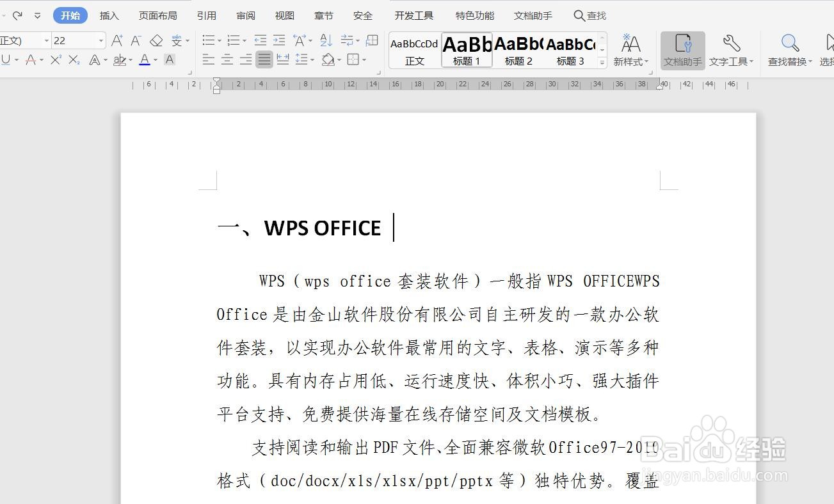Click the Chinese typography layout icon

pyautogui.click(x=299, y=41)
